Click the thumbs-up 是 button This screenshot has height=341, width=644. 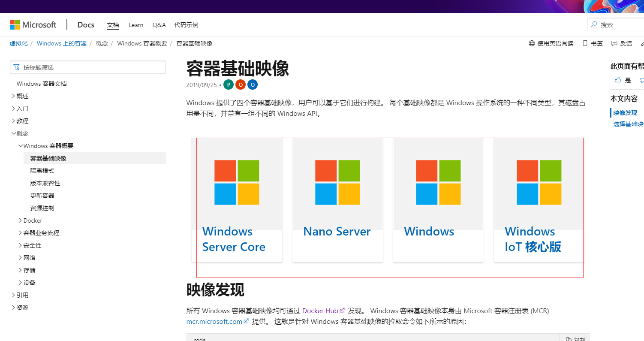click(x=623, y=80)
